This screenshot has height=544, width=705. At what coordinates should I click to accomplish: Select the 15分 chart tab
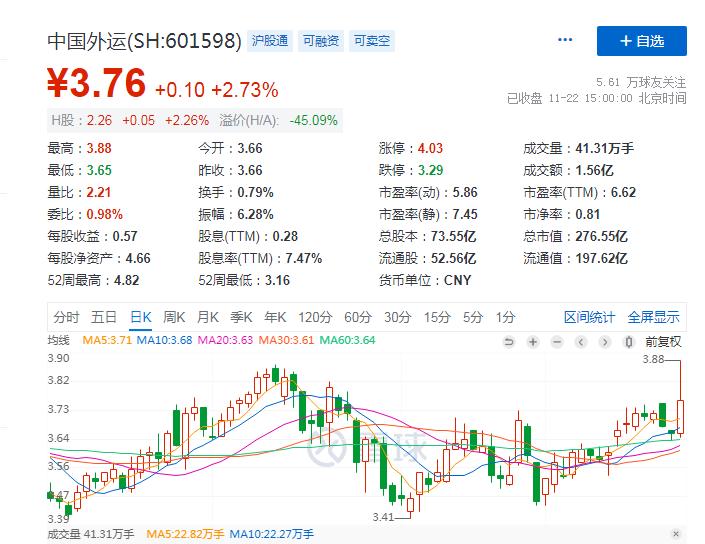[437, 317]
